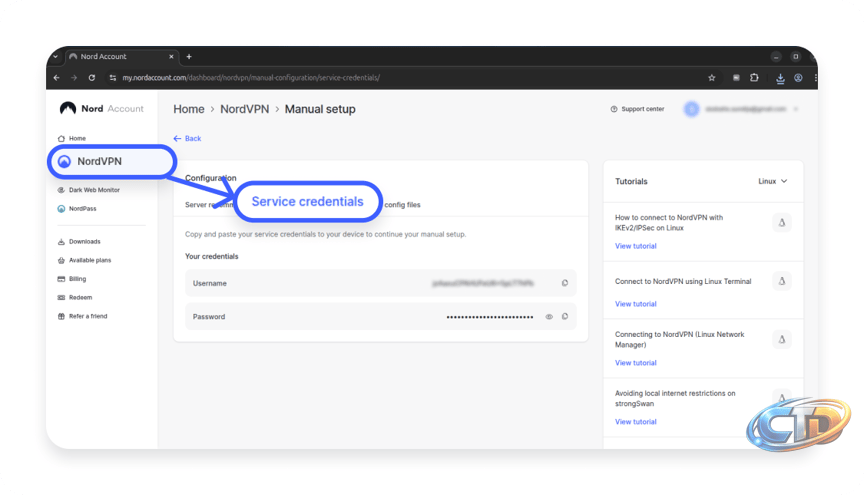Switch to the Service credentials tab
864x495 pixels.
(307, 202)
